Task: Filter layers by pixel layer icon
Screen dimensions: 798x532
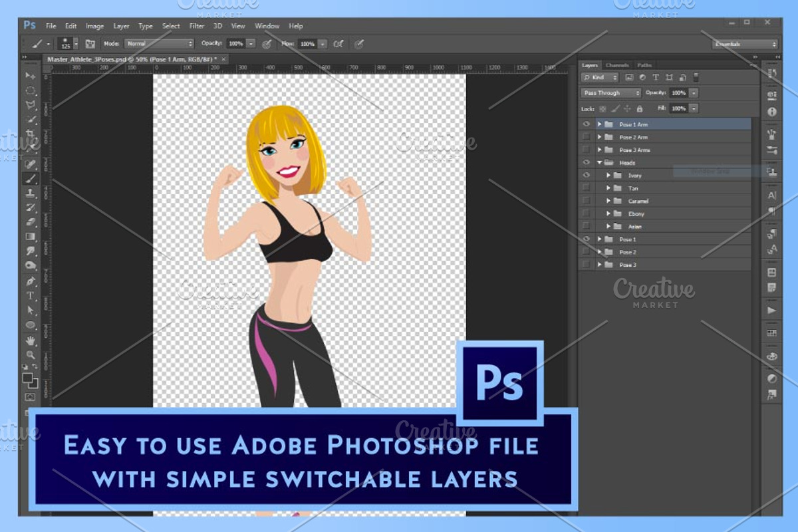Action: [629, 78]
